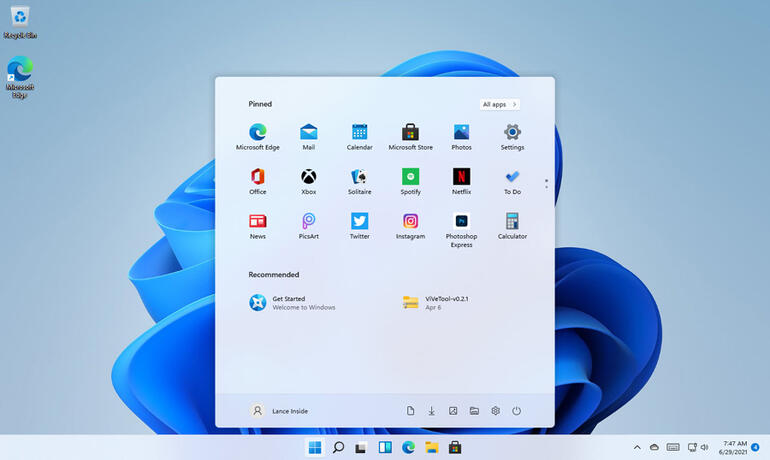Open Settings gear in Start footer

tap(495, 411)
